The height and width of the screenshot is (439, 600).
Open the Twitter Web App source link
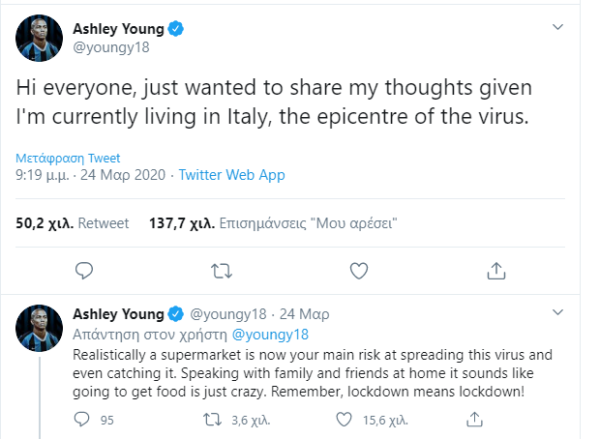click(x=231, y=175)
